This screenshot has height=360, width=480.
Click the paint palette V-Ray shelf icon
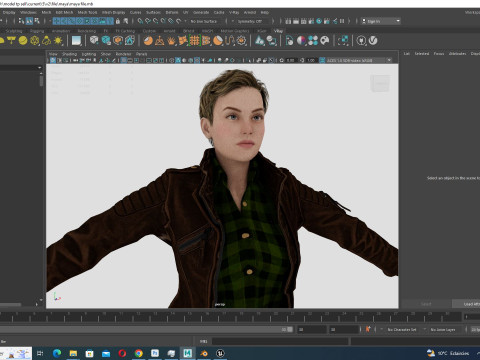click(x=325, y=41)
